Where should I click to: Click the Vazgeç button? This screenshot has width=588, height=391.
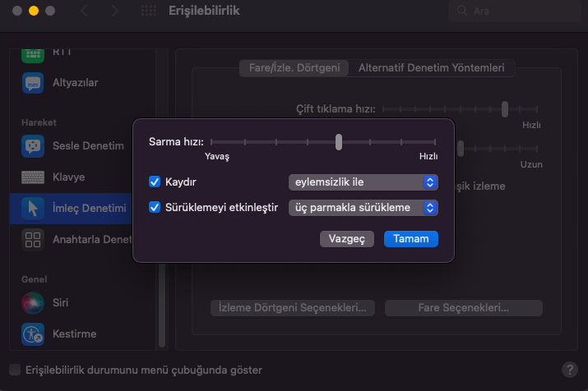(x=347, y=239)
